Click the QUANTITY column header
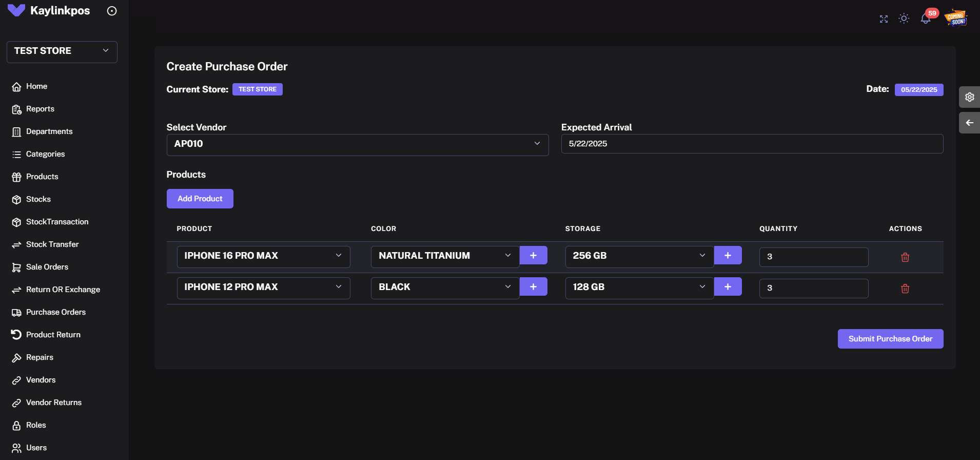980x460 pixels. (778, 229)
